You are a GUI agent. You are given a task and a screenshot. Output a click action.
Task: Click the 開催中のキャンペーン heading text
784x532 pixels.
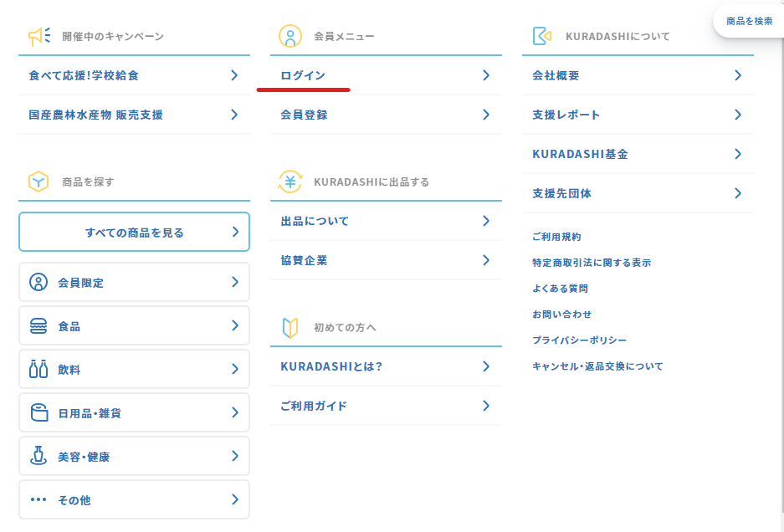(x=113, y=37)
